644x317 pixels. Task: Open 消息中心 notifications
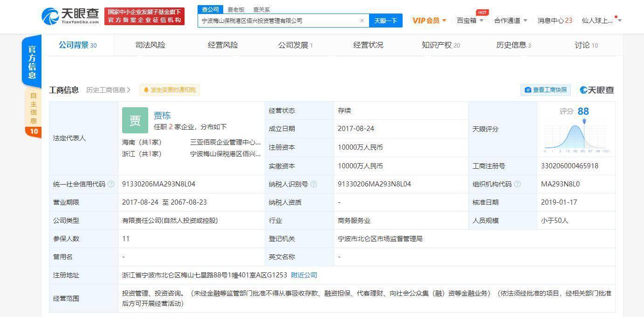click(x=555, y=21)
